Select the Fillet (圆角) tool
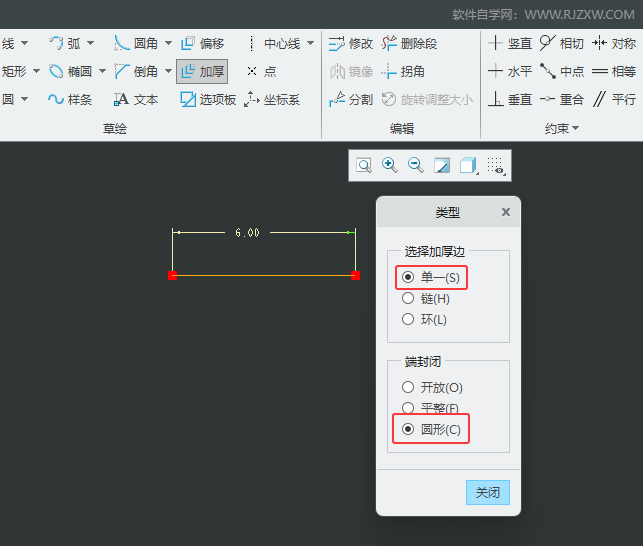 click(136, 43)
